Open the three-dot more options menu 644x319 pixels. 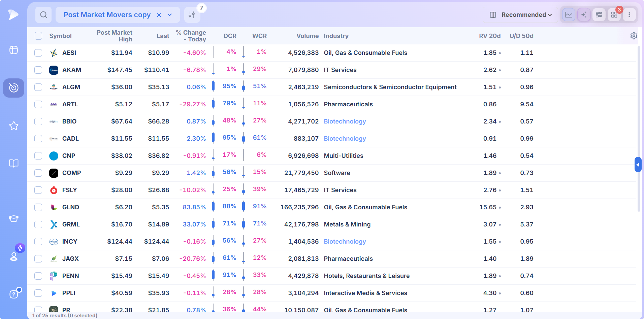629,15
